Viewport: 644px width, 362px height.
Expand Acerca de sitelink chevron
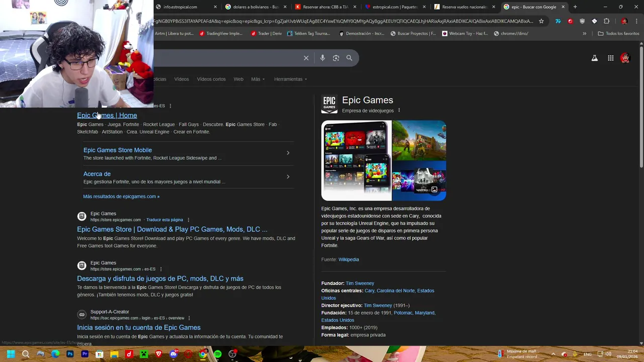(288, 176)
